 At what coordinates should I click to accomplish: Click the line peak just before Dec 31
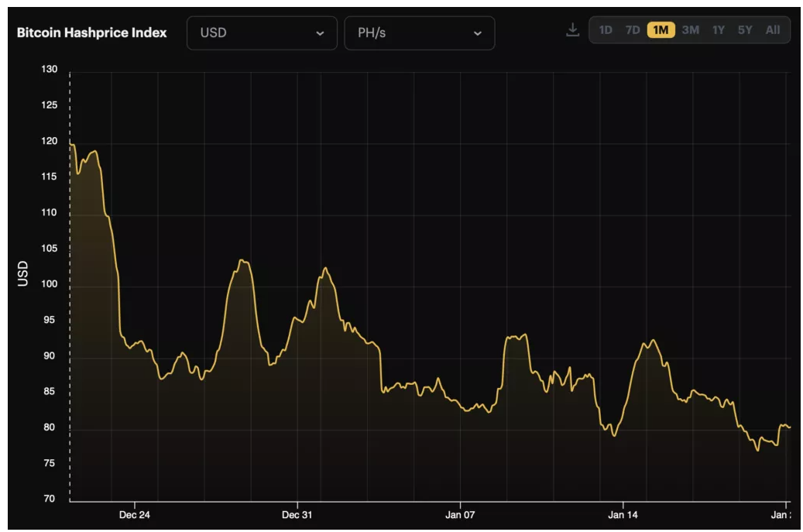click(x=242, y=260)
